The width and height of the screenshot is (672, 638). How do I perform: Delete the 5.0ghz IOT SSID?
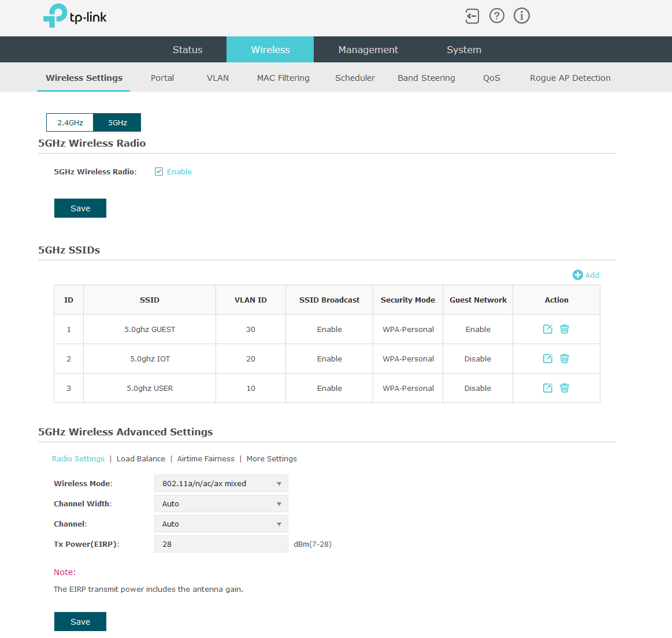pos(565,359)
